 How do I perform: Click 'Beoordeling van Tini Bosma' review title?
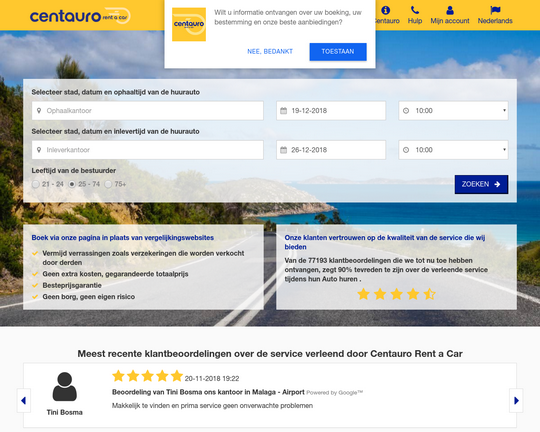208,392
